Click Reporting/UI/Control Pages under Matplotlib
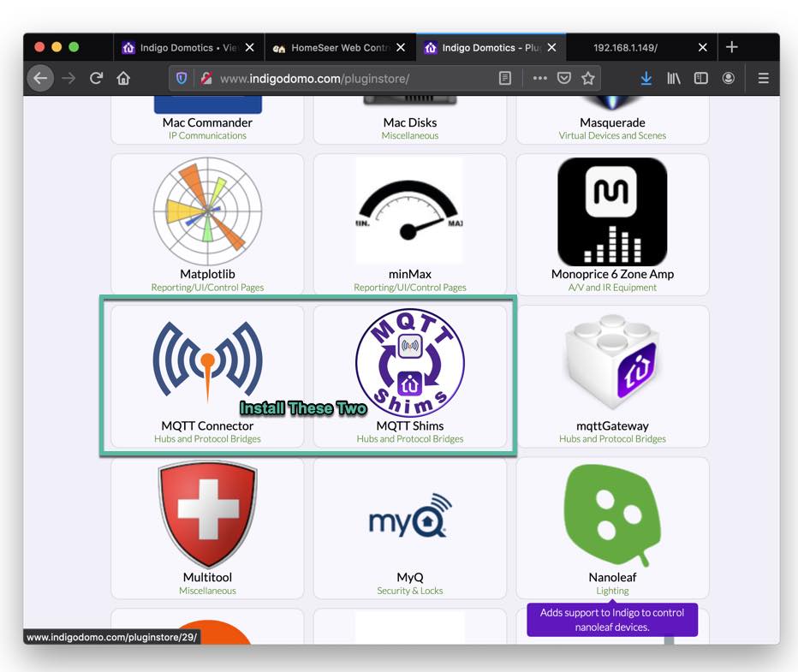Screen dimensions: 798x672 pos(208,288)
